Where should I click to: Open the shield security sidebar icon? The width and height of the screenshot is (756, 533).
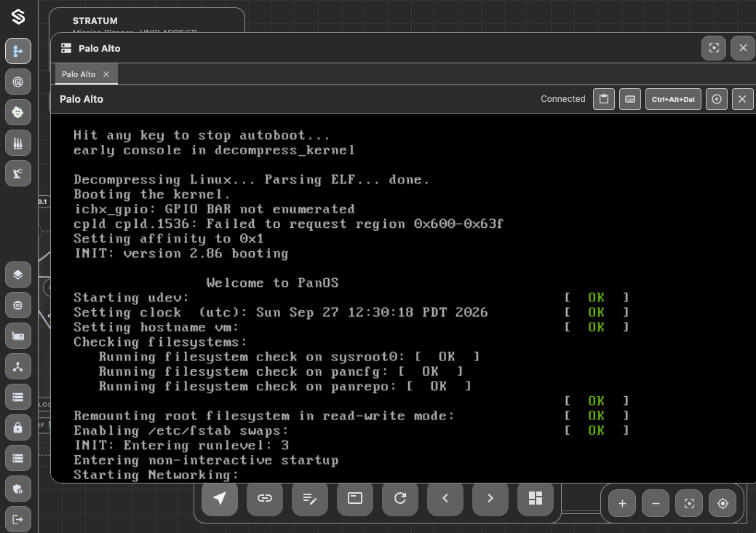tap(18, 489)
